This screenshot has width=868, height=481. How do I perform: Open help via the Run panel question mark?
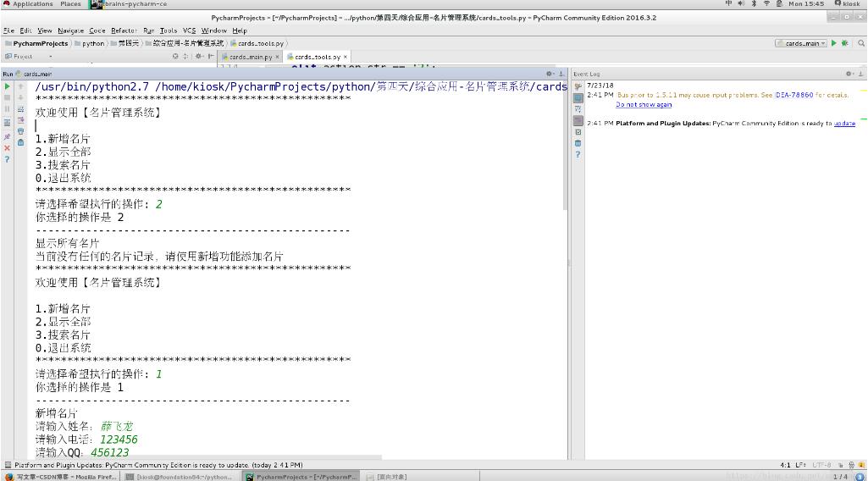point(7,159)
